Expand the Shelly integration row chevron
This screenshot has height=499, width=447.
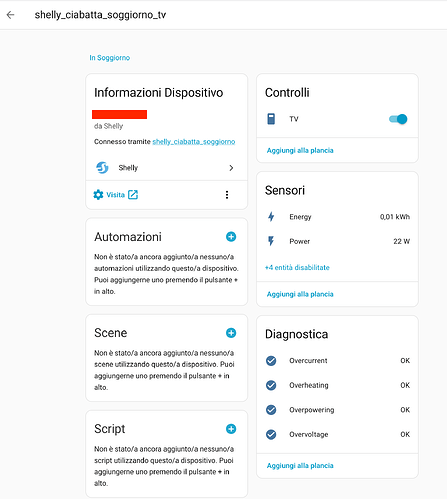pos(231,168)
